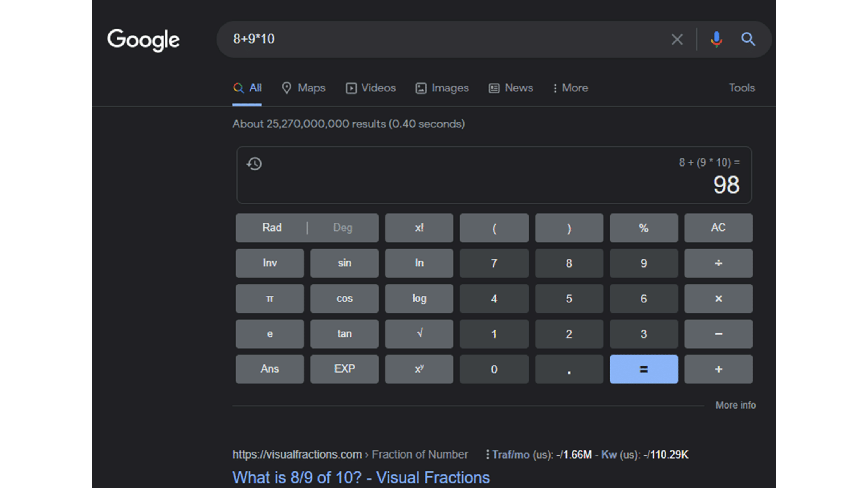This screenshot has width=868, height=488.
Task: Click the close parenthesis key
Action: pyautogui.click(x=569, y=228)
